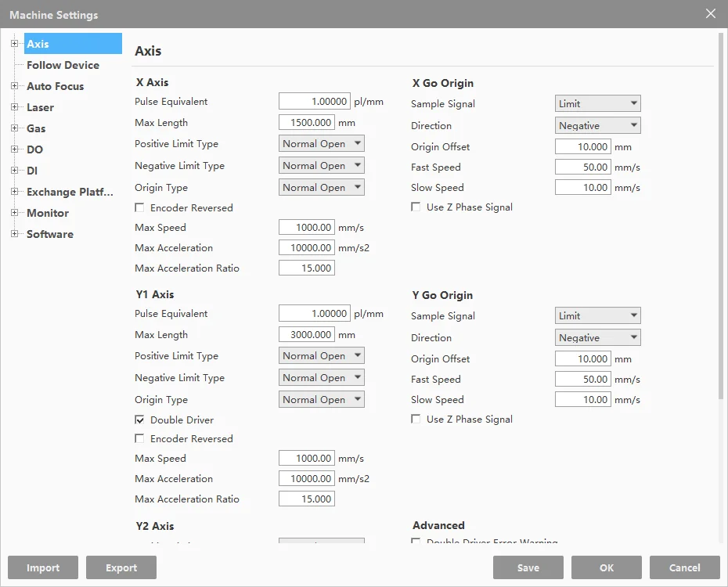728x587 pixels.
Task: Select the Monitor settings category
Action: click(48, 213)
